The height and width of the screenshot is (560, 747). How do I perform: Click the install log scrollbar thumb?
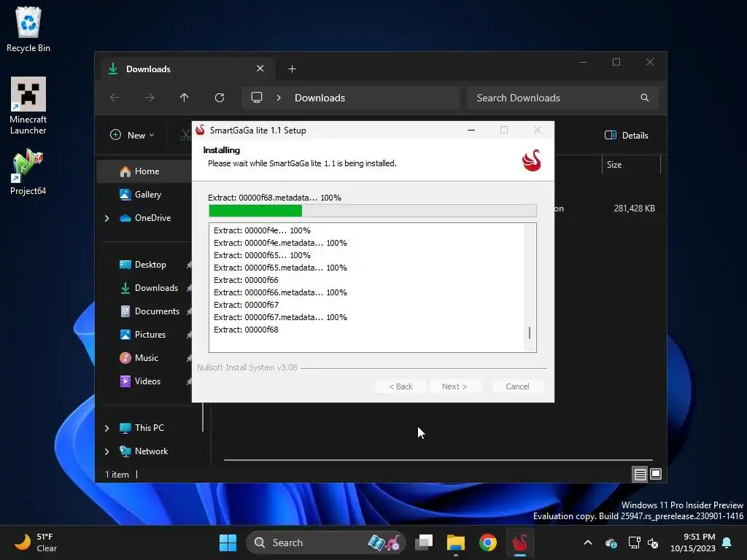tap(530, 332)
